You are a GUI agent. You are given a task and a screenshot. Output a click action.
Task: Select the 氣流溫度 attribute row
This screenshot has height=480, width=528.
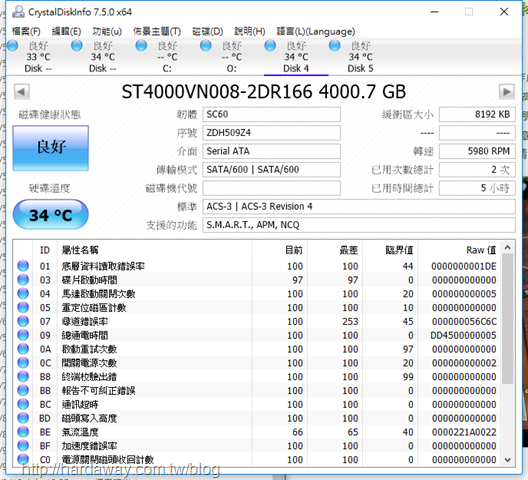click(x=257, y=432)
